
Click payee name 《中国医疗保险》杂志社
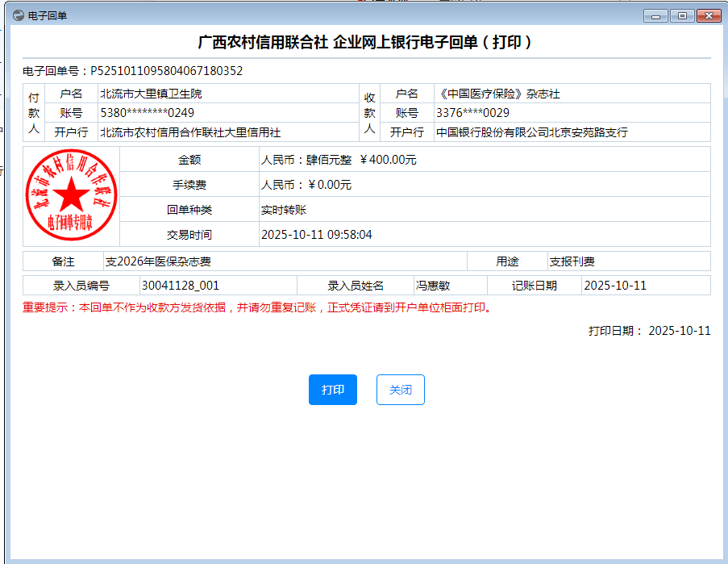pos(497,94)
